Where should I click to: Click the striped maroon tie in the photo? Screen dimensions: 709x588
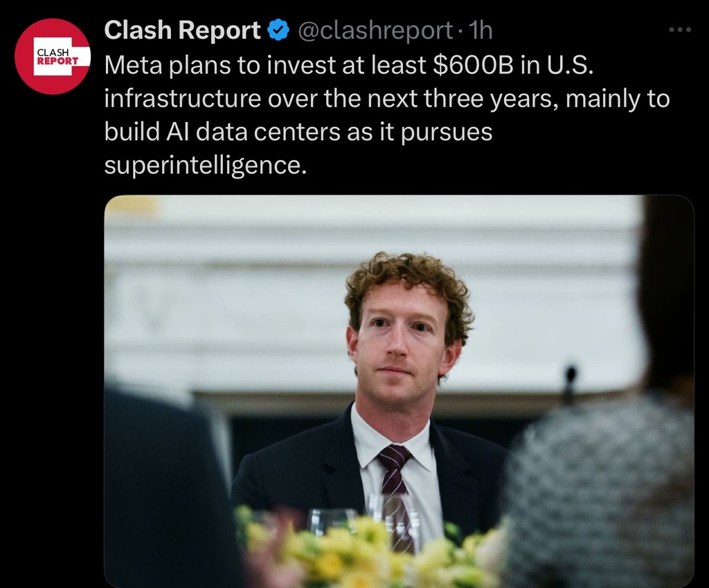coord(396,485)
